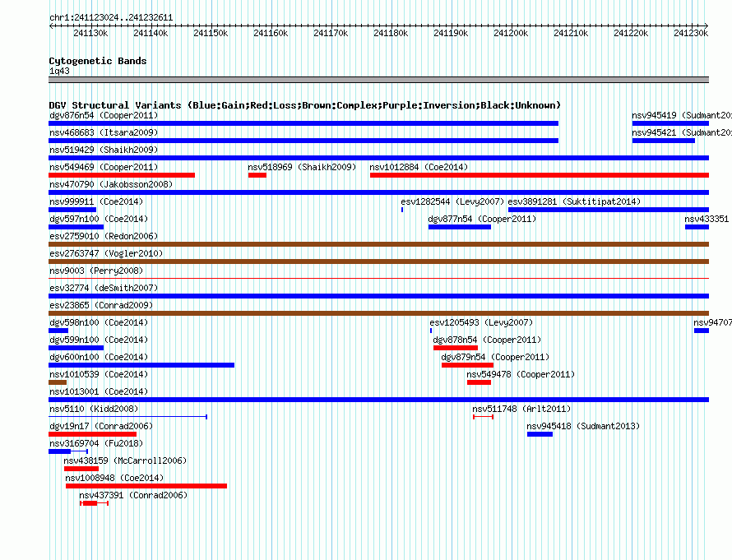Open esv3891281 (Suktitipat2014) variant

click(609, 210)
